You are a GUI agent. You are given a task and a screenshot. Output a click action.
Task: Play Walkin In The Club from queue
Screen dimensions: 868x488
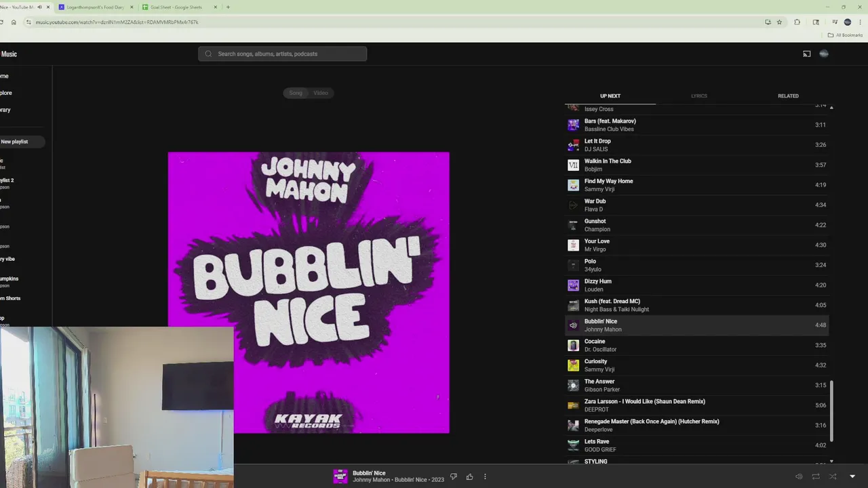[x=696, y=165]
